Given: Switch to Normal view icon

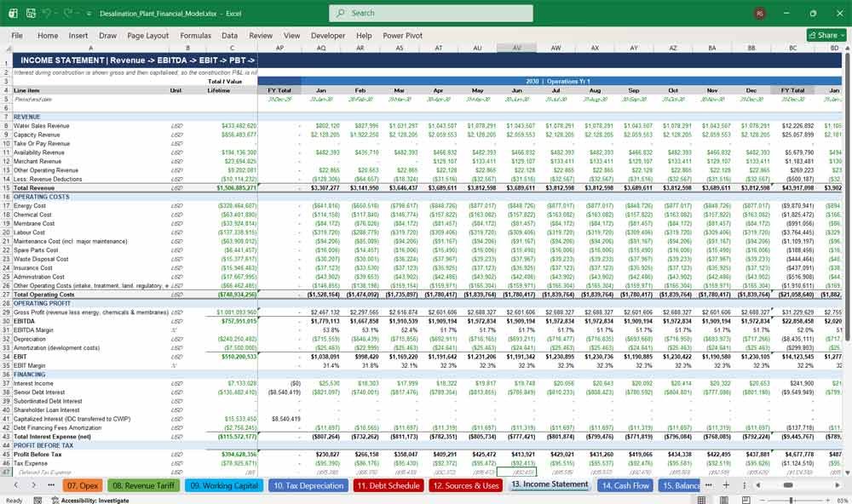Looking at the screenshot, I should pos(701,500).
